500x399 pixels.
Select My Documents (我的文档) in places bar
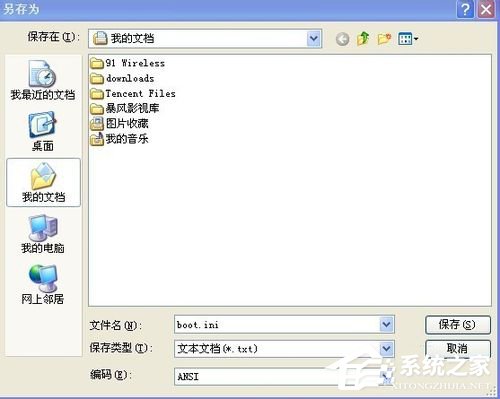(43, 183)
